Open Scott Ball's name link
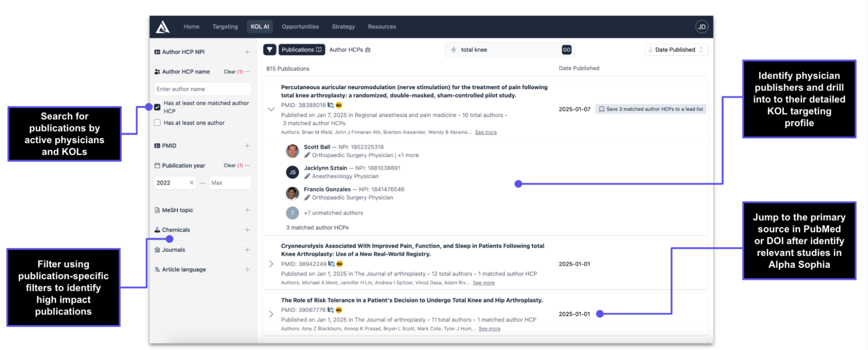Image resolution: width=868 pixels, height=350 pixels. coord(317,147)
